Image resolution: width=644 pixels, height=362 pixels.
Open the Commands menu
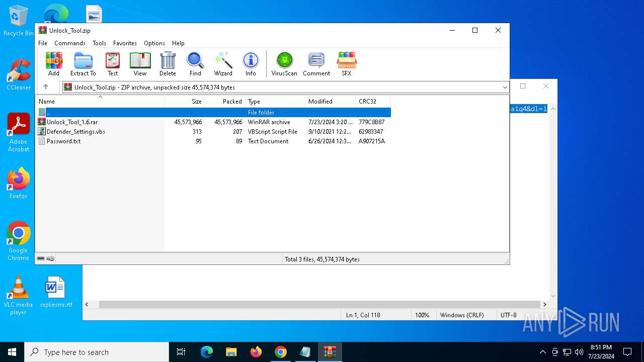[70, 43]
